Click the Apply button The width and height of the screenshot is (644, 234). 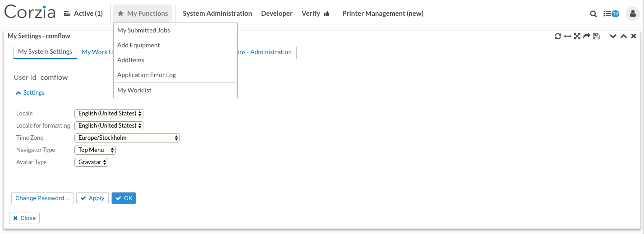click(x=92, y=198)
